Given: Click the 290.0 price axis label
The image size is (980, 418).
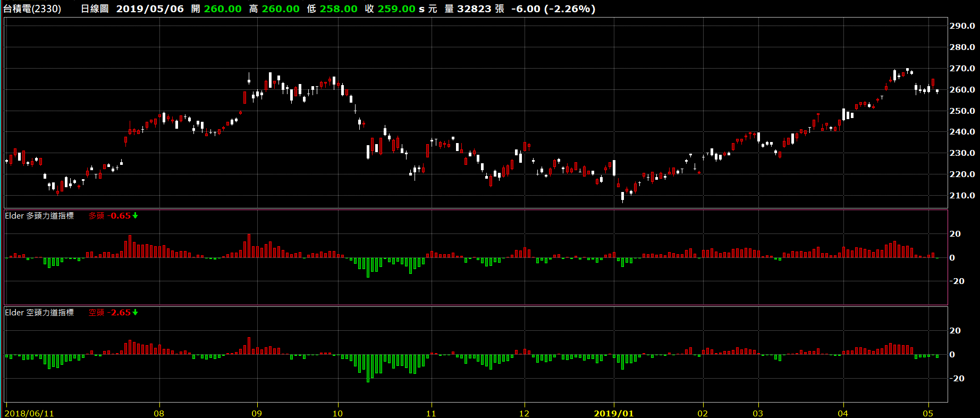Looking at the screenshot, I should (962, 26).
